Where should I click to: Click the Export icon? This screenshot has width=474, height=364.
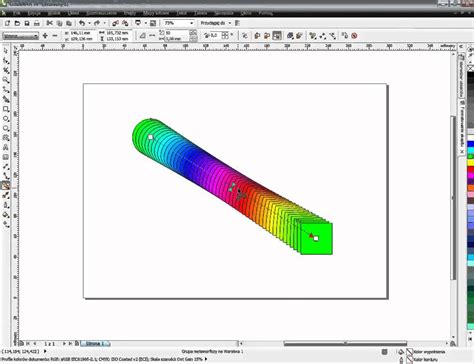coord(125,23)
